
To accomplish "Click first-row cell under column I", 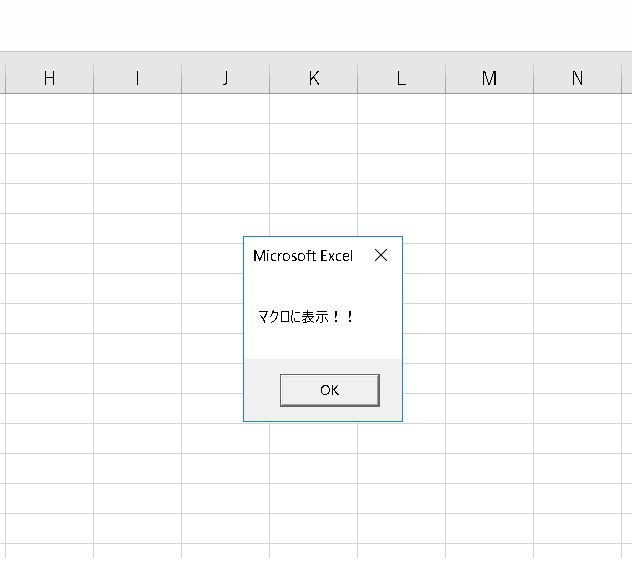I will pyautogui.click(x=137, y=108).
